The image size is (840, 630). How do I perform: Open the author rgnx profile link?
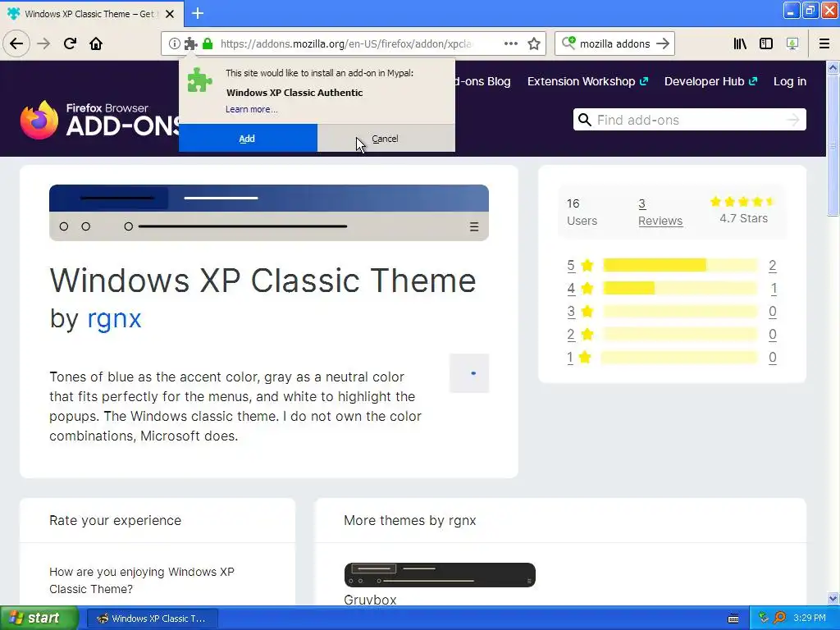coord(114,319)
